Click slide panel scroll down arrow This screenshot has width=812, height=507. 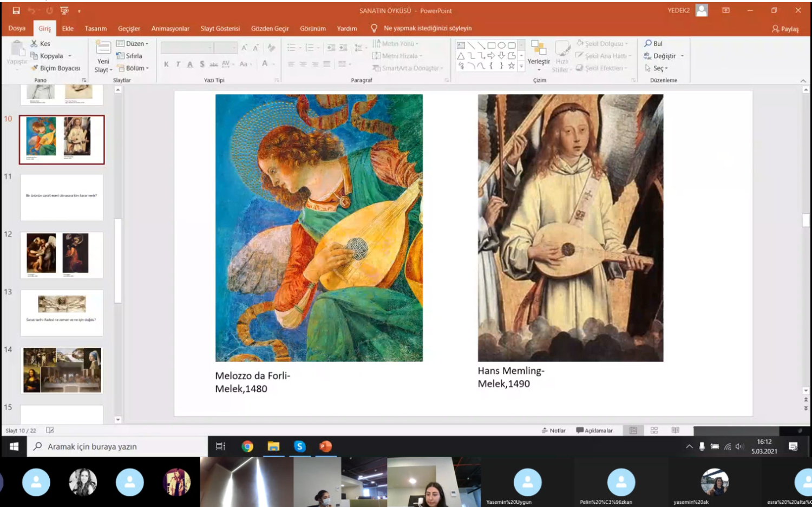pyautogui.click(x=118, y=419)
